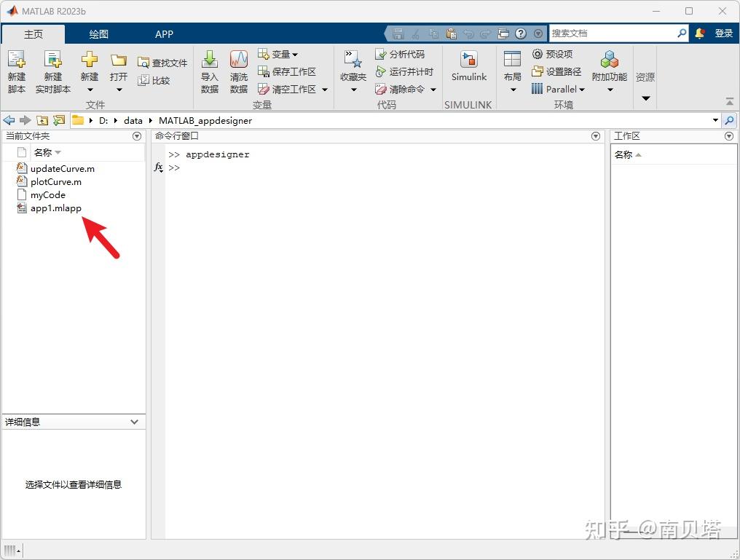The height and width of the screenshot is (560, 740).
Task: Open 预设项 (Preferences)
Action: point(555,54)
